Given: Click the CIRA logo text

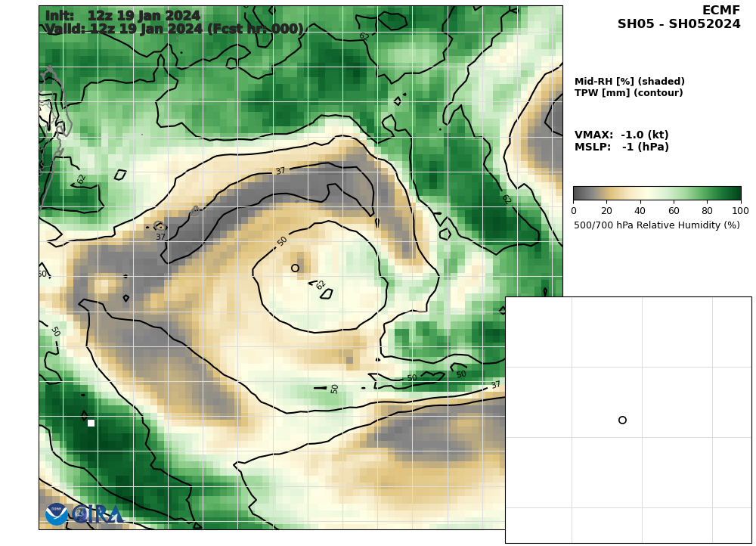Looking at the screenshot, I should 98,514.
